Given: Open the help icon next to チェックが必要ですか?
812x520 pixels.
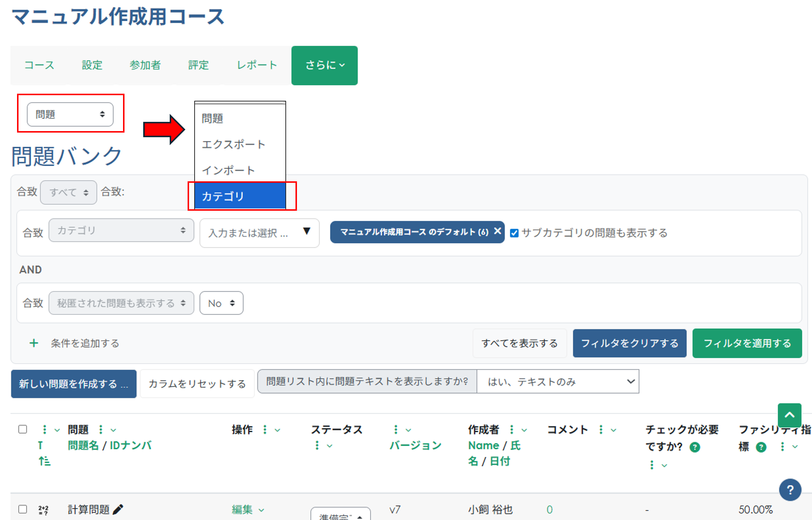Looking at the screenshot, I should [695, 447].
